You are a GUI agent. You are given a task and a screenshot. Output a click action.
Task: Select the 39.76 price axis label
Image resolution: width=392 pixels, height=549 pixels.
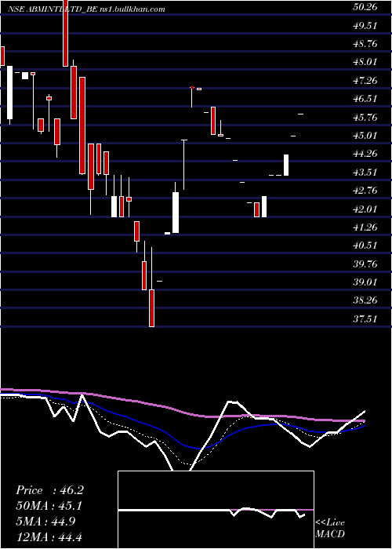[365, 264]
